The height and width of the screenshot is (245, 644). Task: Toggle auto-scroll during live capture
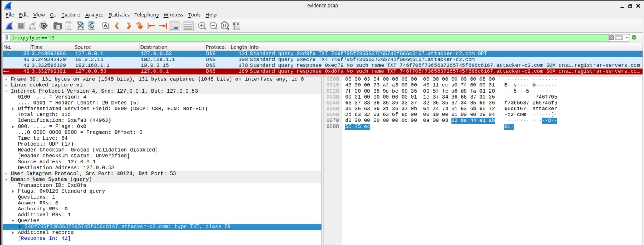[174, 26]
